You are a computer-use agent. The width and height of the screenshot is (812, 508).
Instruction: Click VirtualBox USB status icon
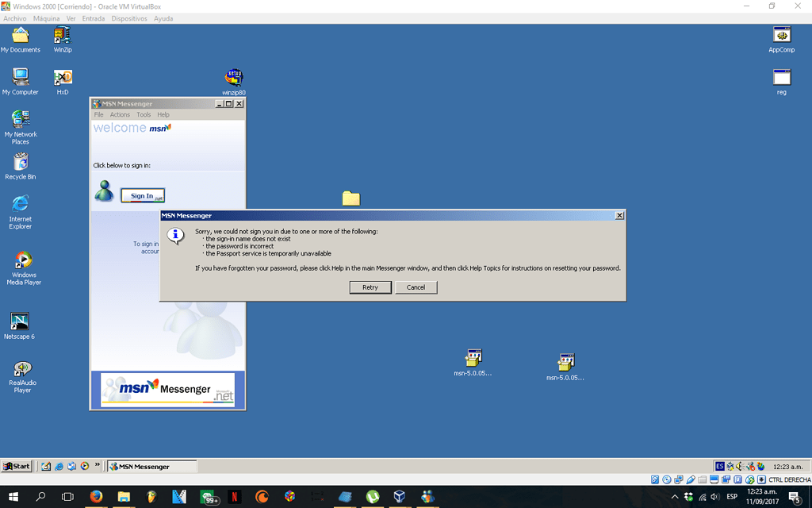pos(691,479)
